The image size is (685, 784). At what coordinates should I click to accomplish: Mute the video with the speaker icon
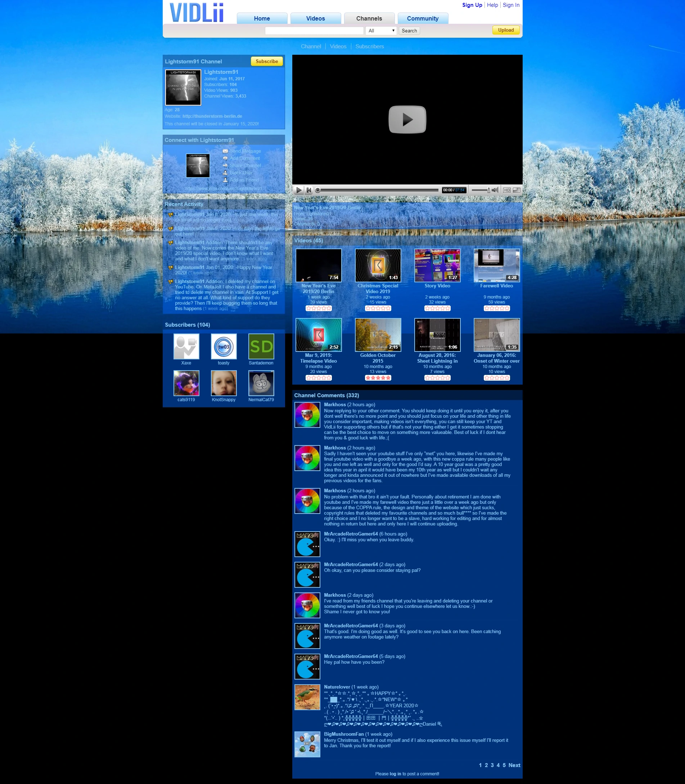(495, 190)
